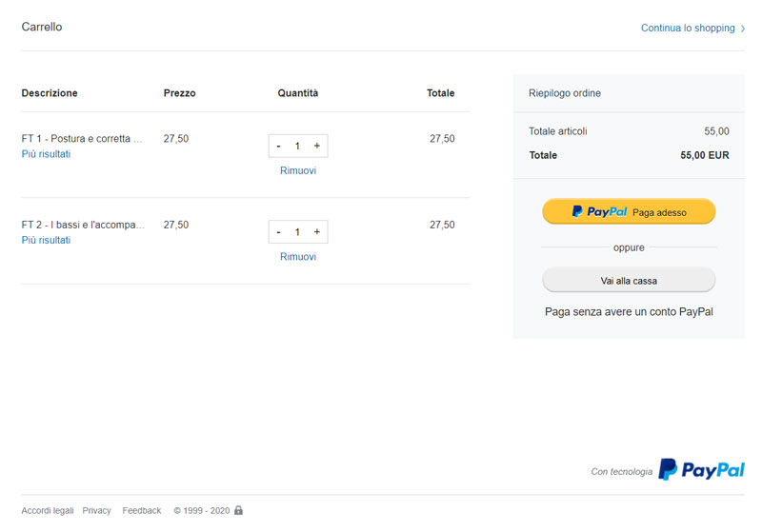Click the chevron beside Continua lo shopping
This screenshot has height=532, width=762.
tap(743, 29)
